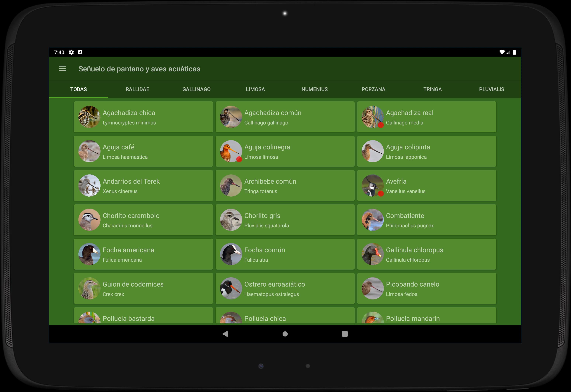
Task: Click the text 'Pluvialis squatarola'
Action: (x=267, y=226)
